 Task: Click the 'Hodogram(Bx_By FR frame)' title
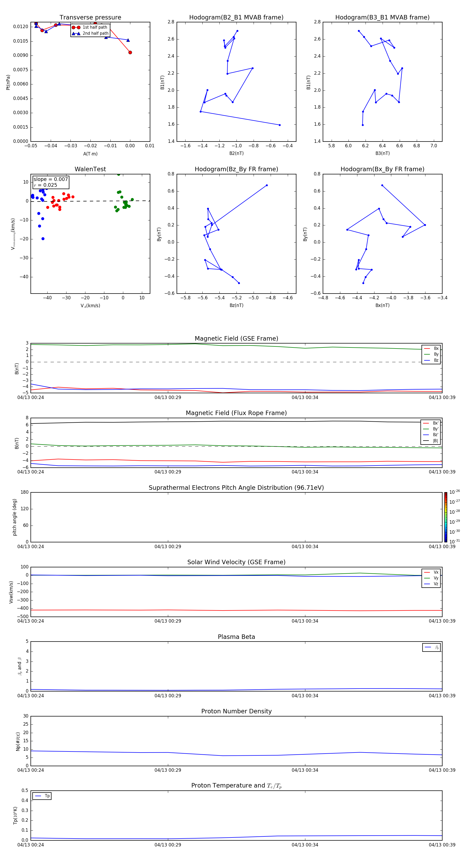tap(382, 169)
